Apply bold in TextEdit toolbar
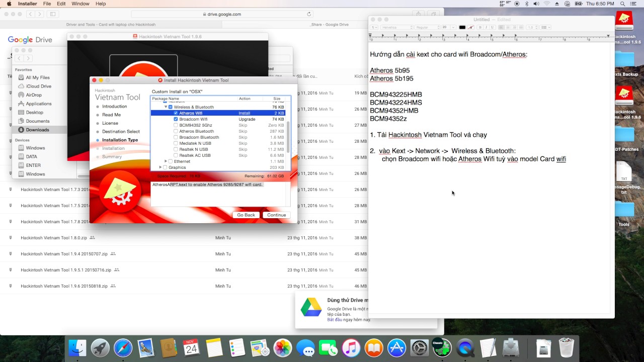Screen dimensions: 644x362 [480, 27]
